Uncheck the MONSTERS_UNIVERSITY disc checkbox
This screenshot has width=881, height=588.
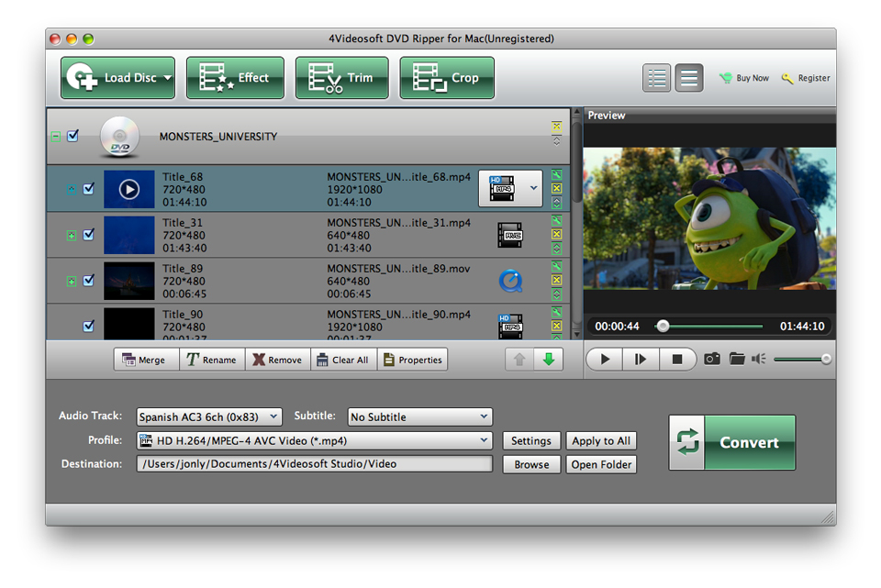point(73,136)
